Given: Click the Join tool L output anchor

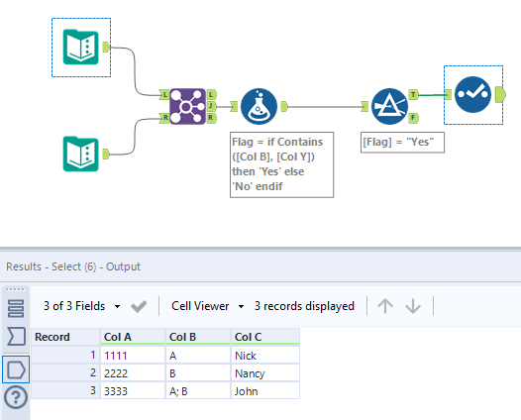Looking at the screenshot, I should [x=211, y=95].
